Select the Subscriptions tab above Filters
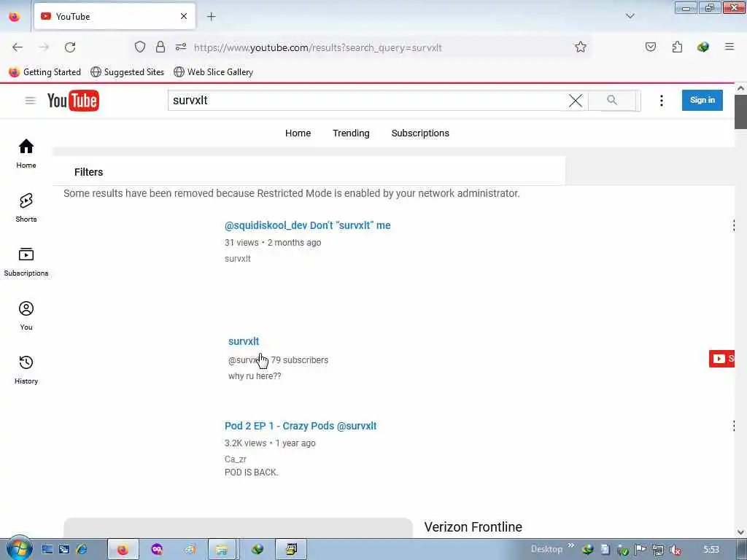Viewport: 747px width, 560px height. coord(420,133)
